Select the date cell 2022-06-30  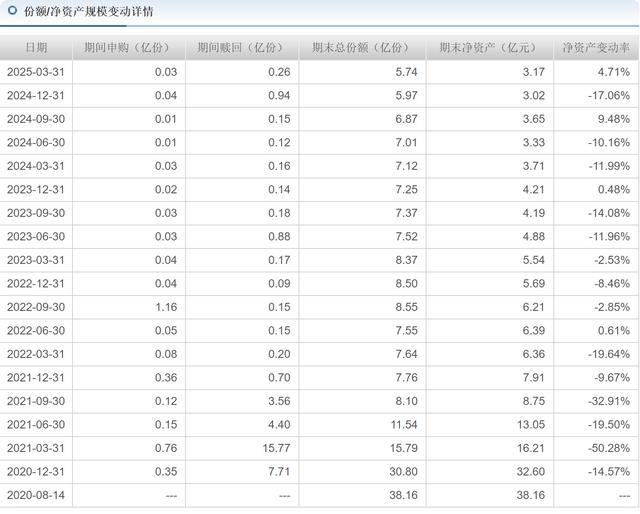(x=36, y=331)
